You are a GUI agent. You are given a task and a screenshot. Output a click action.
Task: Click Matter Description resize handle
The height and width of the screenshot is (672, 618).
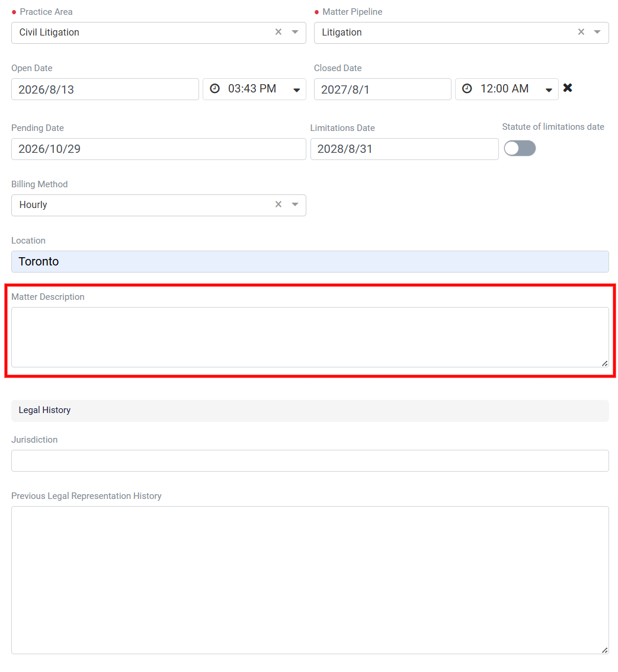tap(604, 363)
